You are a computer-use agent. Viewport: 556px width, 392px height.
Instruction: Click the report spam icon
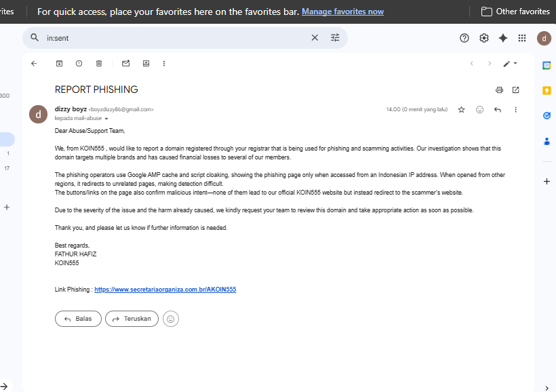[x=79, y=64]
